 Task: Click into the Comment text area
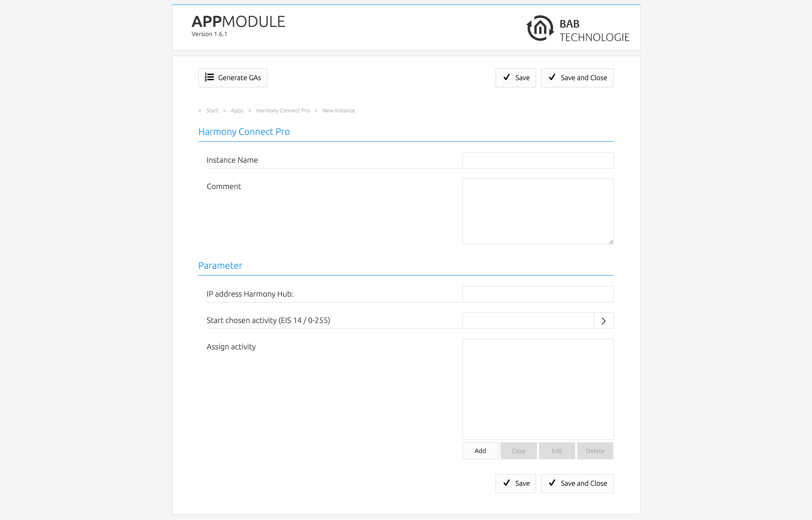point(537,211)
